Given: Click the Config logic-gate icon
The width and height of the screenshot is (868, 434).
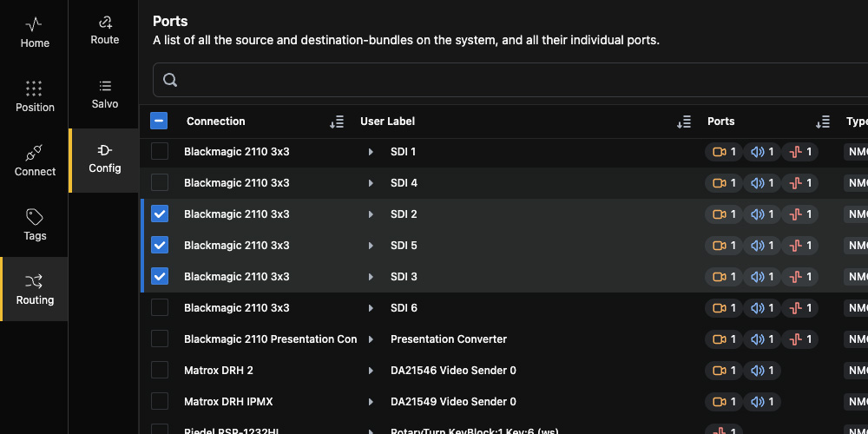Looking at the screenshot, I should coord(105,150).
